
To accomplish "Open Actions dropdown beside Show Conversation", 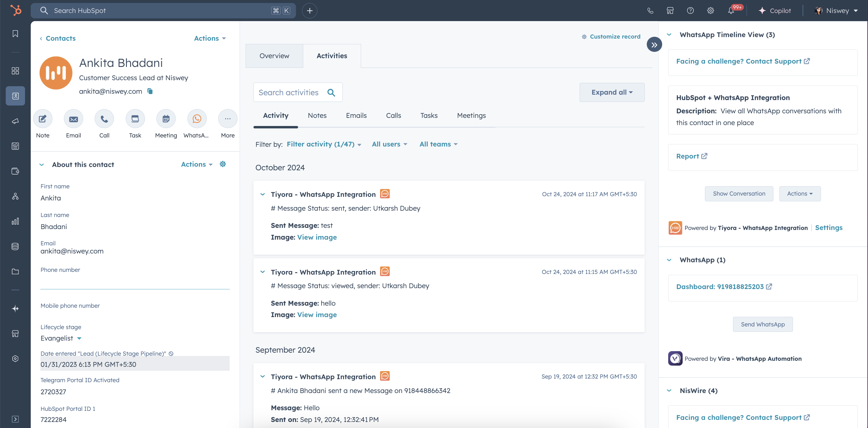I will click(800, 194).
